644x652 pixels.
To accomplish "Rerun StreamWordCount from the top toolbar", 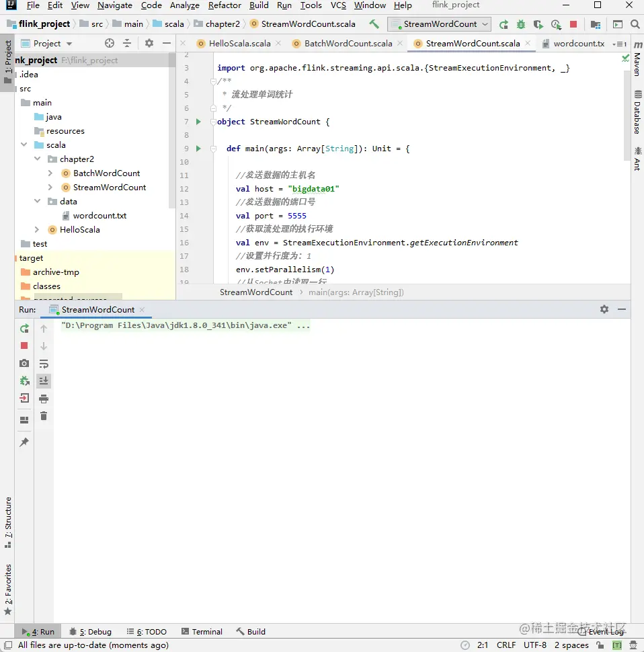I will pyautogui.click(x=504, y=24).
